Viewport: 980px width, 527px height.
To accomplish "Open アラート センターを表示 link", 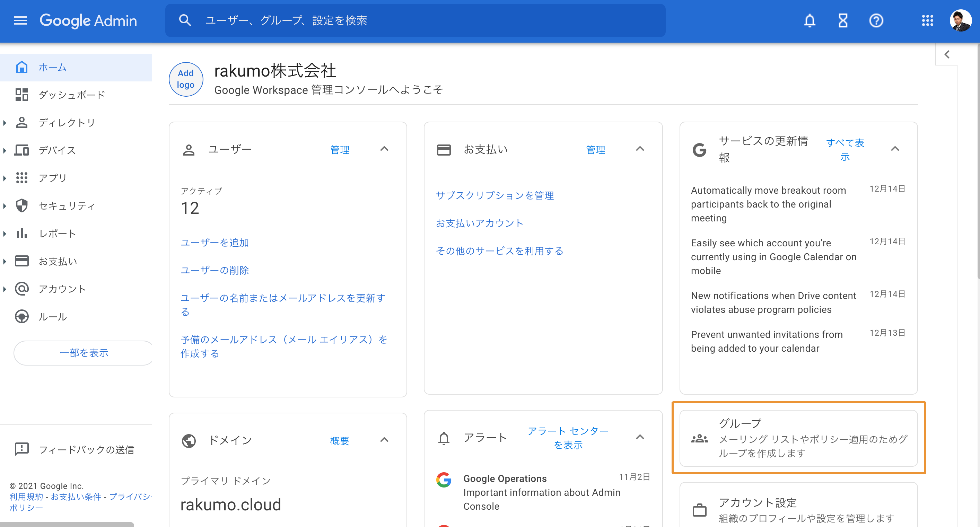I will 568,438.
